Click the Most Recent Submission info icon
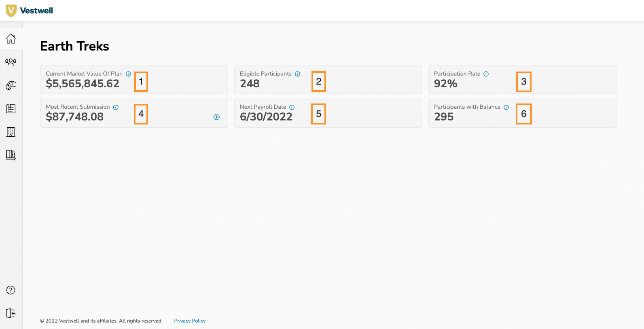The height and width of the screenshot is (329, 644). (x=116, y=107)
